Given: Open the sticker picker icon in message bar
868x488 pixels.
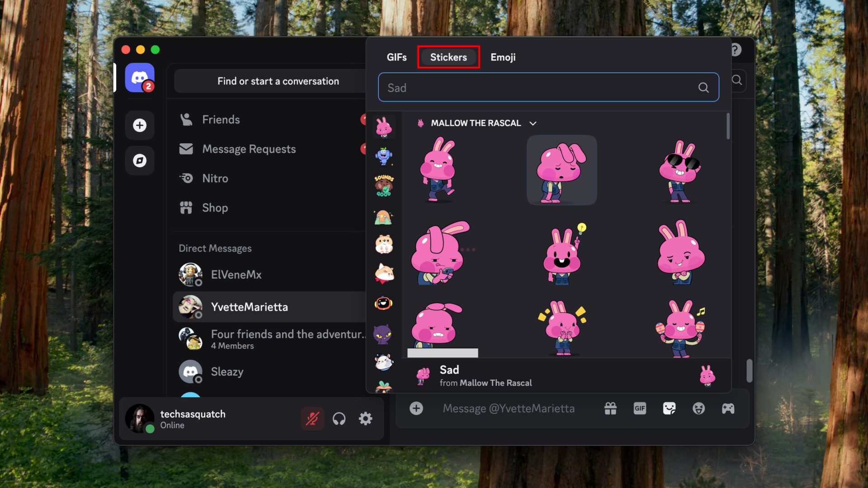Looking at the screenshot, I should tap(669, 408).
